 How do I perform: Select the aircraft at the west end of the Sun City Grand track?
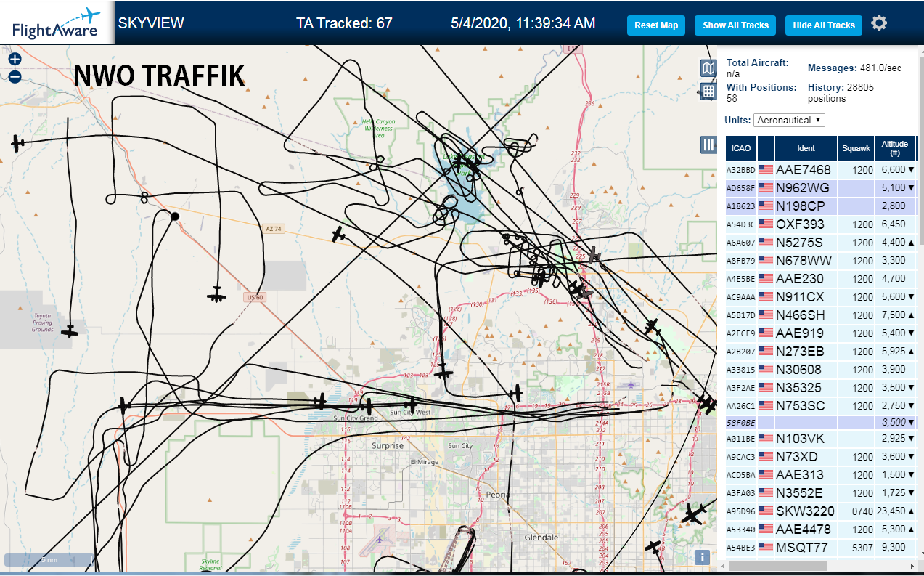pos(124,405)
